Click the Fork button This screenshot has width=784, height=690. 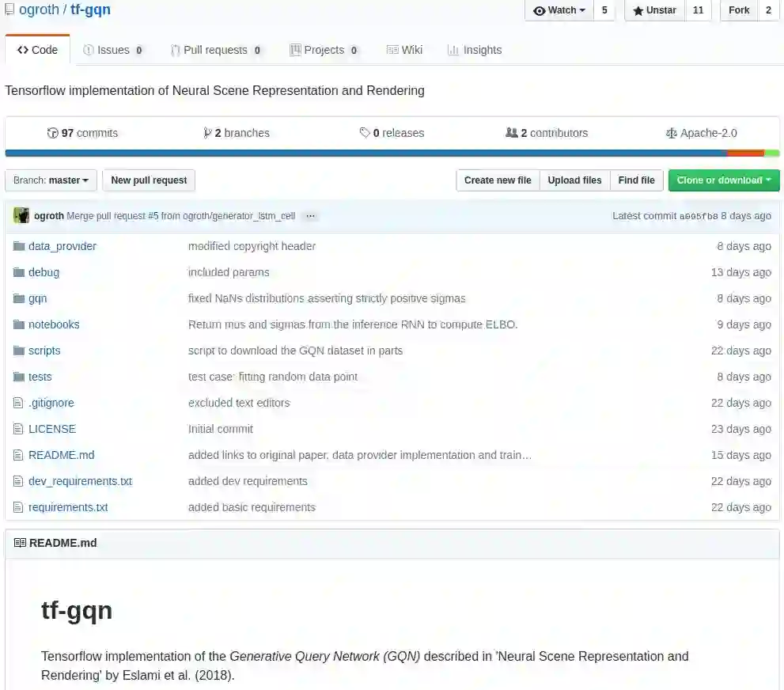[x=738, y=10]
